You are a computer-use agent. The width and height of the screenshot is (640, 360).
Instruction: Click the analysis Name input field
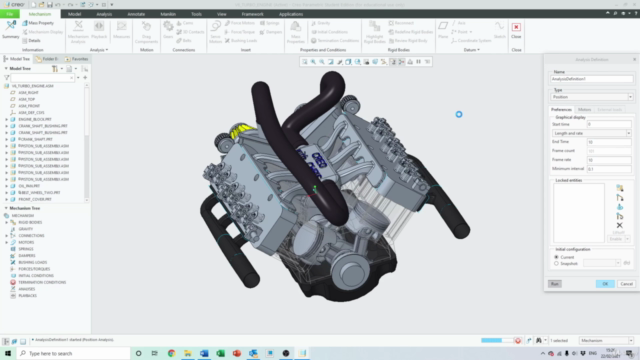[x=591, y=79]
